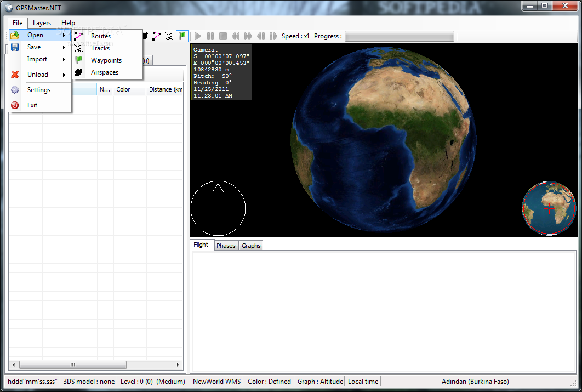Viewport: 582px width, 392px height.
Task: Click the scrollbar right arrow
Action: click(x=178, y=365)
